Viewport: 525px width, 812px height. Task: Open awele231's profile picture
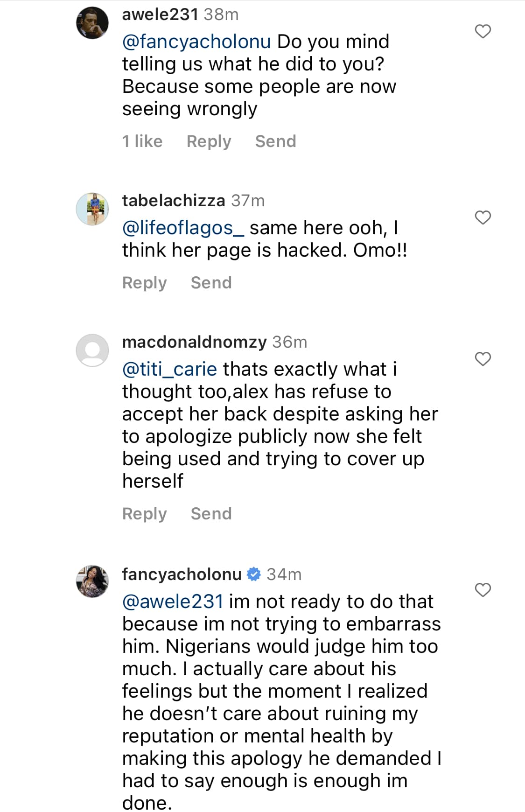coord(92,23)
